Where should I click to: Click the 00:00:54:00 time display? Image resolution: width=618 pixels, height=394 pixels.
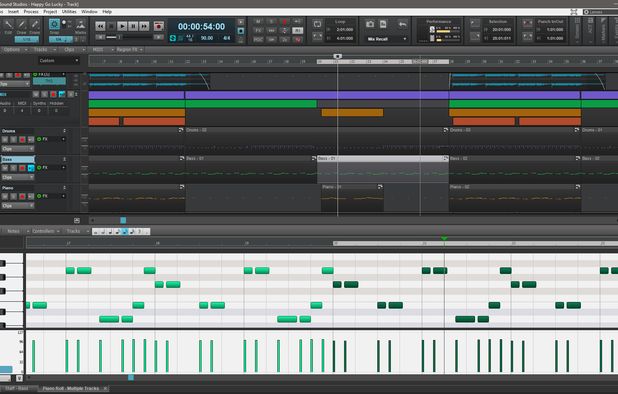[x=201, y=27]
